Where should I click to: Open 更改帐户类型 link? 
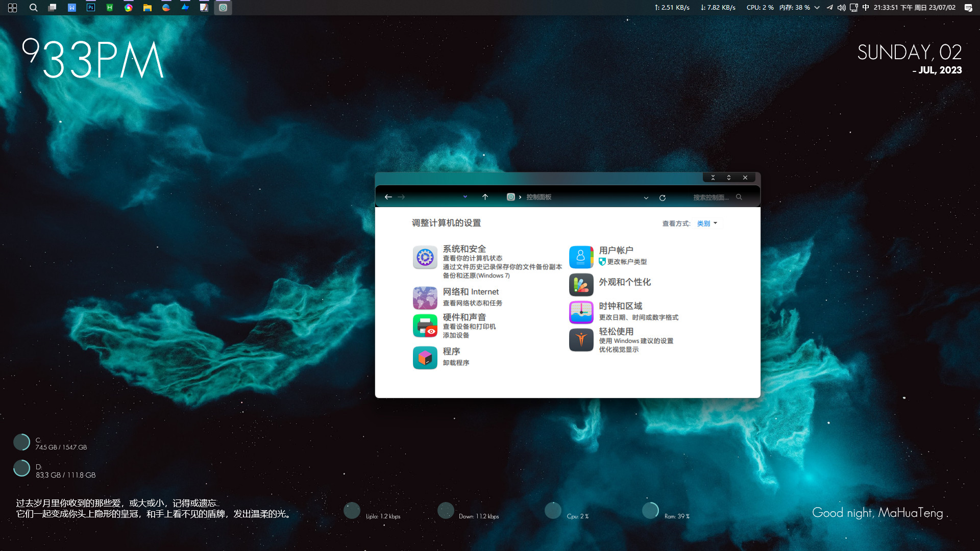point(627,262)
